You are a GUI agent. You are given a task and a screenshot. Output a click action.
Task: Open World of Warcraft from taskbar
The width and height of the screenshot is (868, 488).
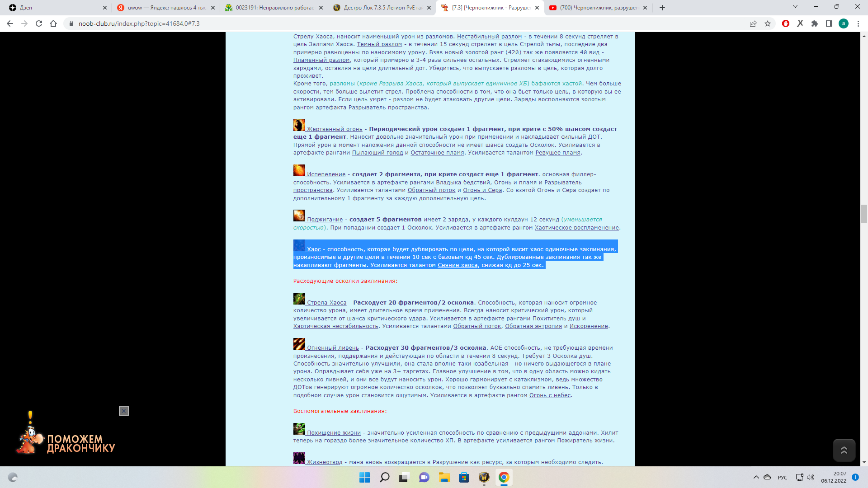pyautogui.click(x=484, y=477)
